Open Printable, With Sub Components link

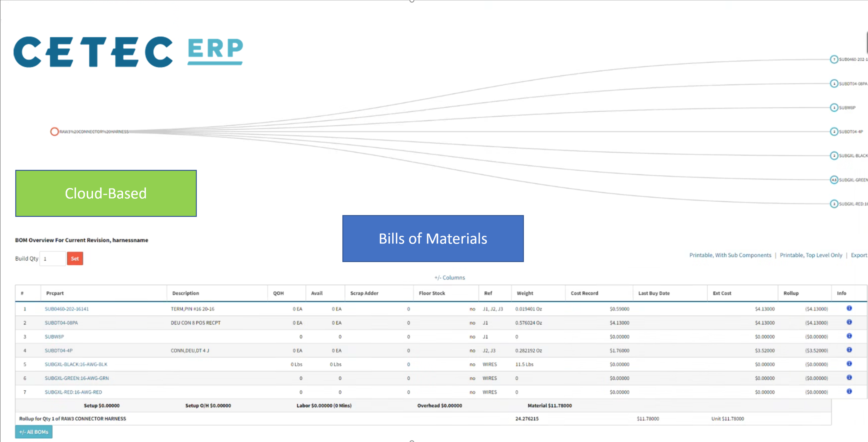click(x=730, y=255)
